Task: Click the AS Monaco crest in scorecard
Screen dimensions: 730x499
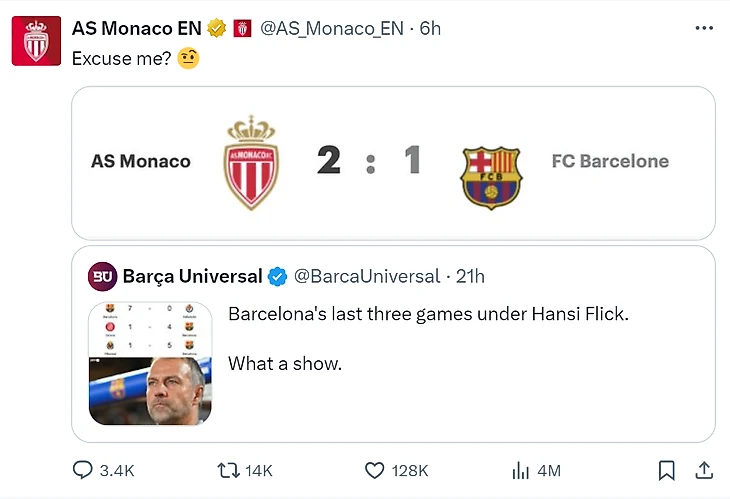Action: pos(252,162)
